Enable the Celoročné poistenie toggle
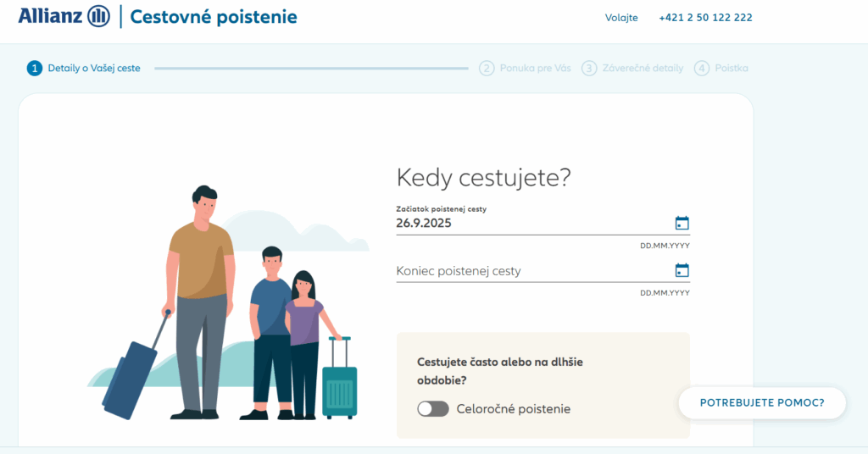Screen dimensions: 868x454 [432, 409]
